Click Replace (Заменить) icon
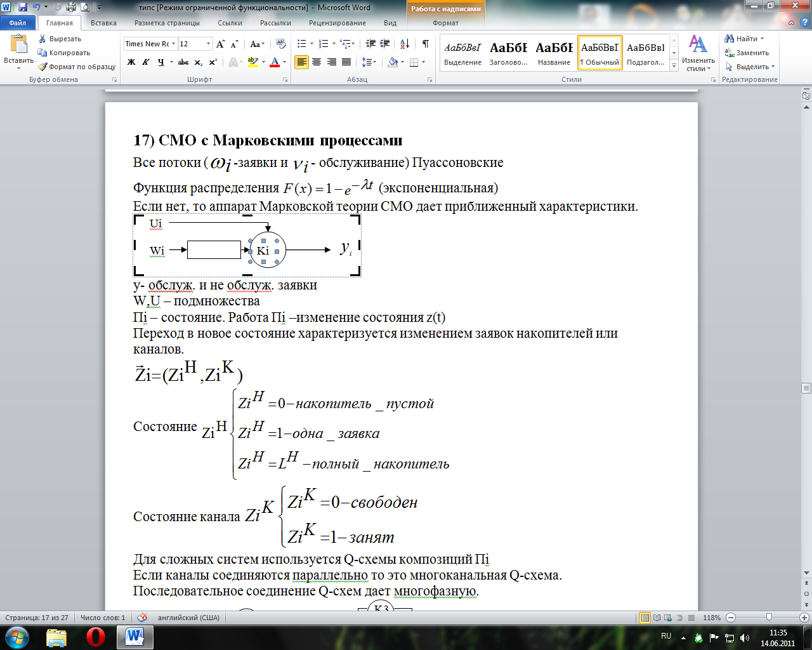Image resolution: width=812 pixels, height=650 pixels. tap(730, 53)
